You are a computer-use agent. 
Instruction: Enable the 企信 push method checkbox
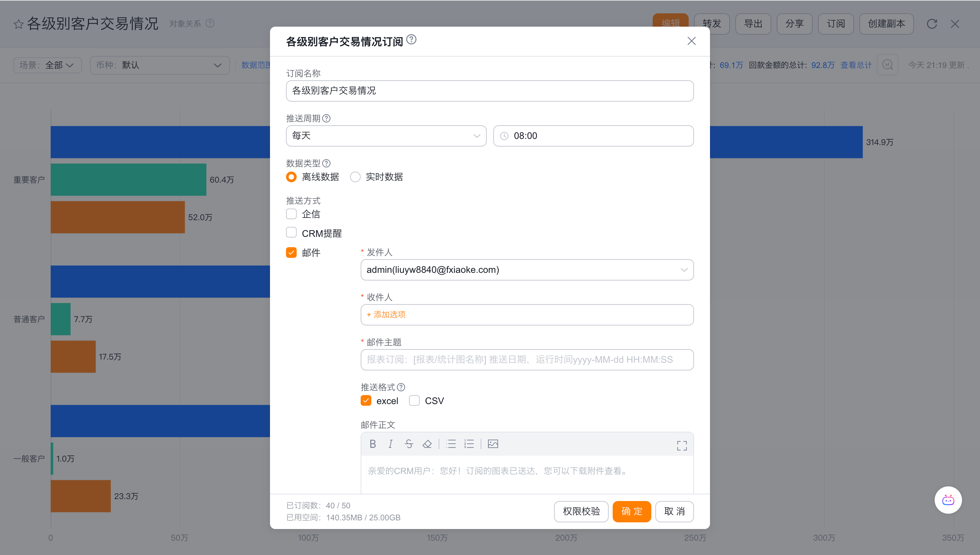click(x=291, y=214)
